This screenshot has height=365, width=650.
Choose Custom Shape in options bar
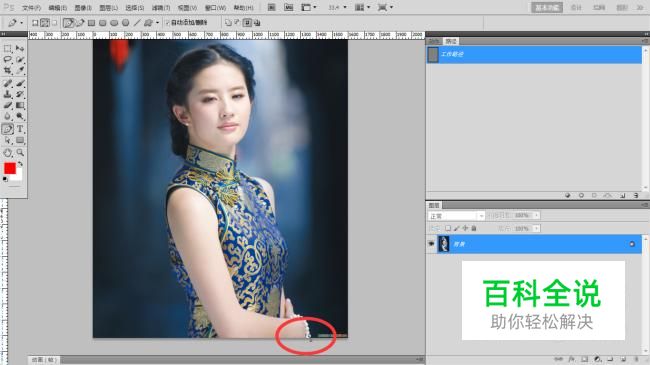(148, 23)
